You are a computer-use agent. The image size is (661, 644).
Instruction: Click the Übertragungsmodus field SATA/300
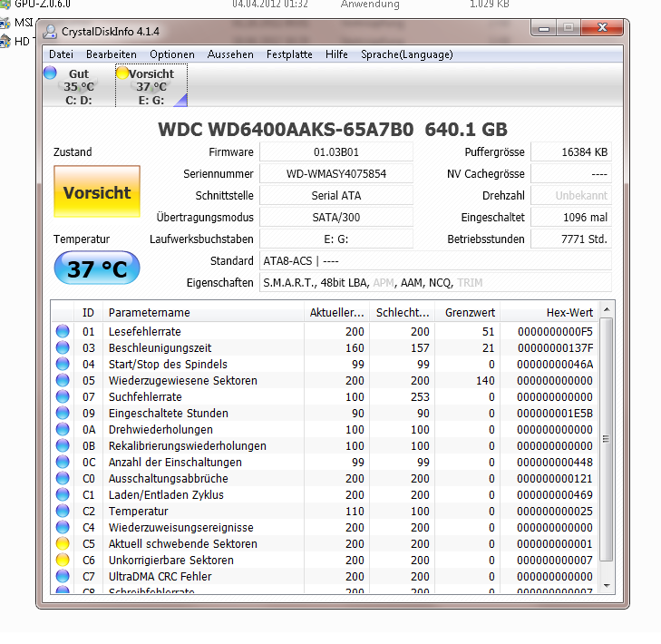336,217
